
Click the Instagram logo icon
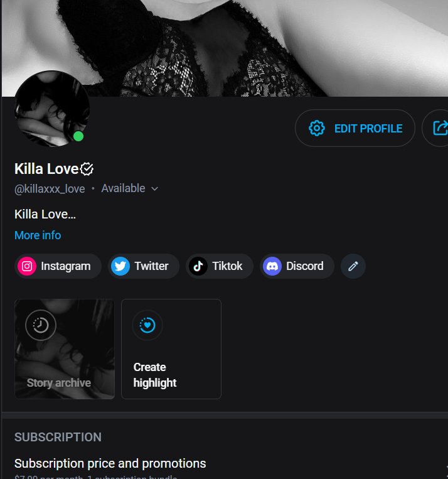27,266
